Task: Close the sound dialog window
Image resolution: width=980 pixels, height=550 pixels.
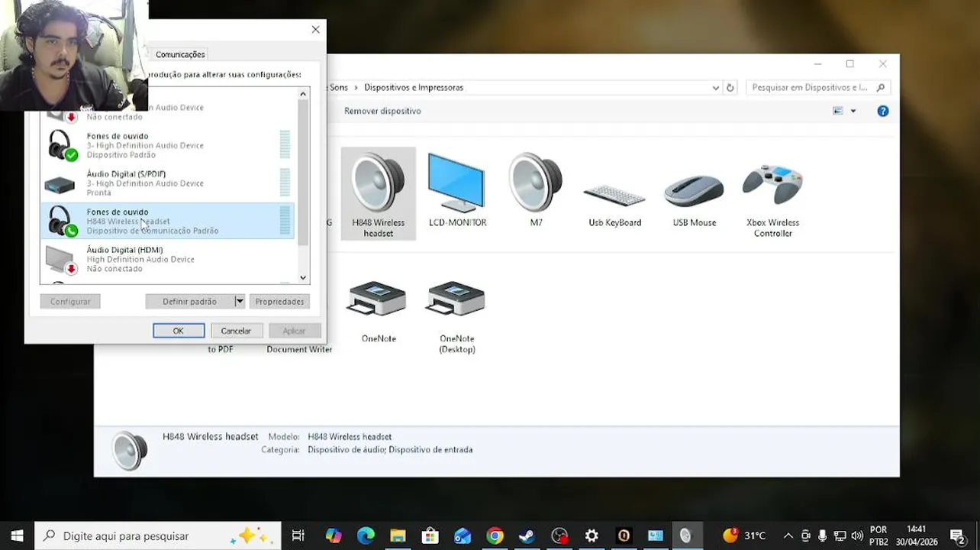Action: (x=315, y=29)
